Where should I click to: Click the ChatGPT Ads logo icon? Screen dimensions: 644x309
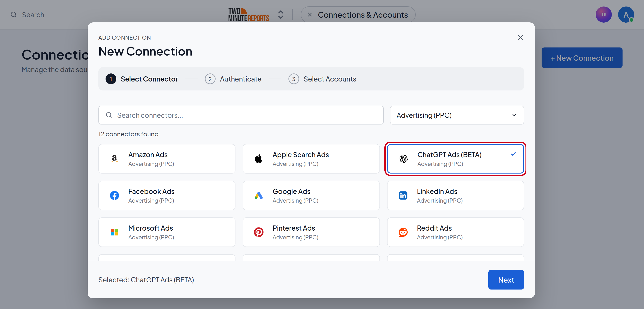403,159
